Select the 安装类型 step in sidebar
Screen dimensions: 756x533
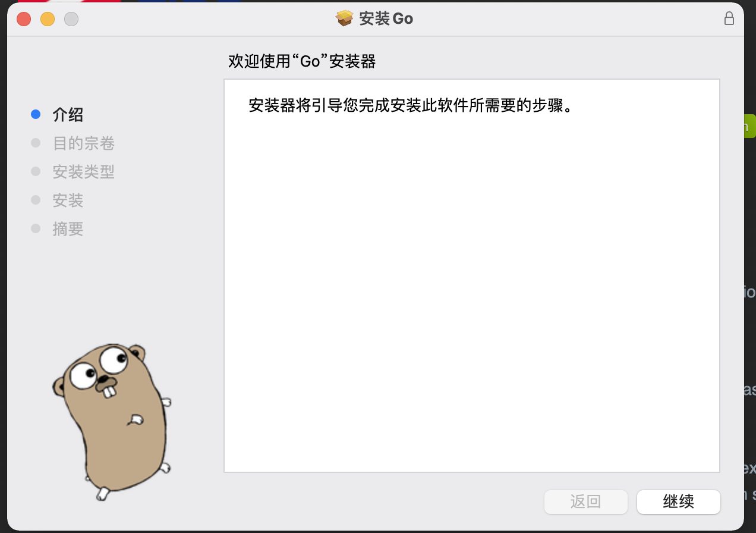[x=83, y=171]
